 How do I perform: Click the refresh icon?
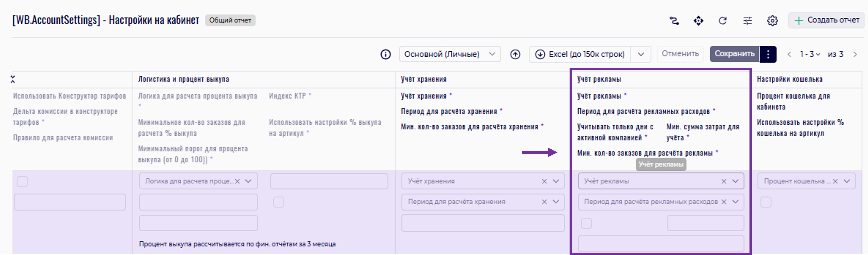(x=722, y=21)
